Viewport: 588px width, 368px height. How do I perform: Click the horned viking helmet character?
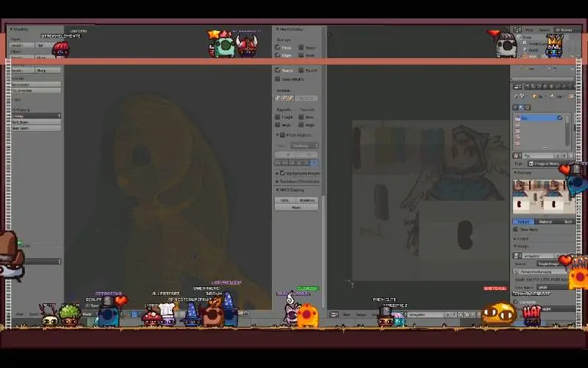(x=247, y=46)
